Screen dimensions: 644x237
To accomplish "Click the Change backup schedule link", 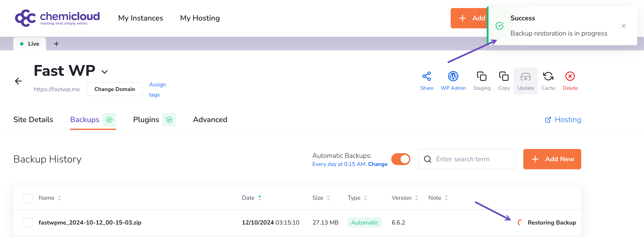I will coord(378,164).
